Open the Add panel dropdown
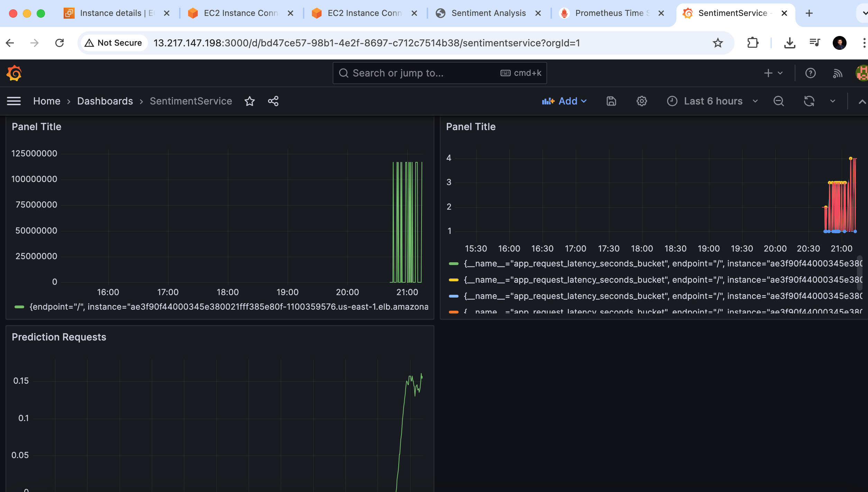The width and height of the screenshot is (868, 492). [564, 101]
